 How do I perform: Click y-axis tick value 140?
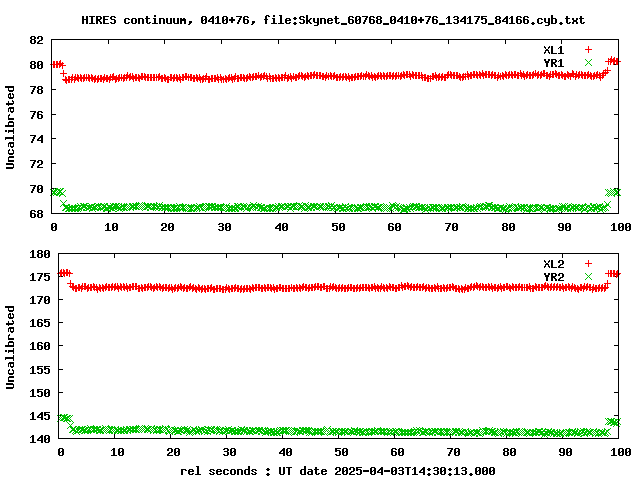point(40,439)
